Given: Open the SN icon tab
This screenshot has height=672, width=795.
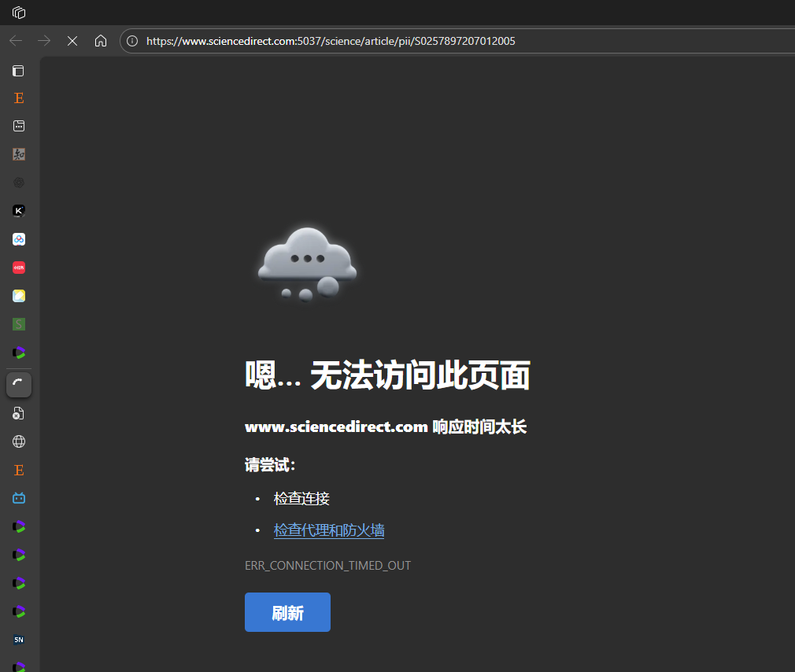Looking at the screenshot, I should (x=19, y=640).
